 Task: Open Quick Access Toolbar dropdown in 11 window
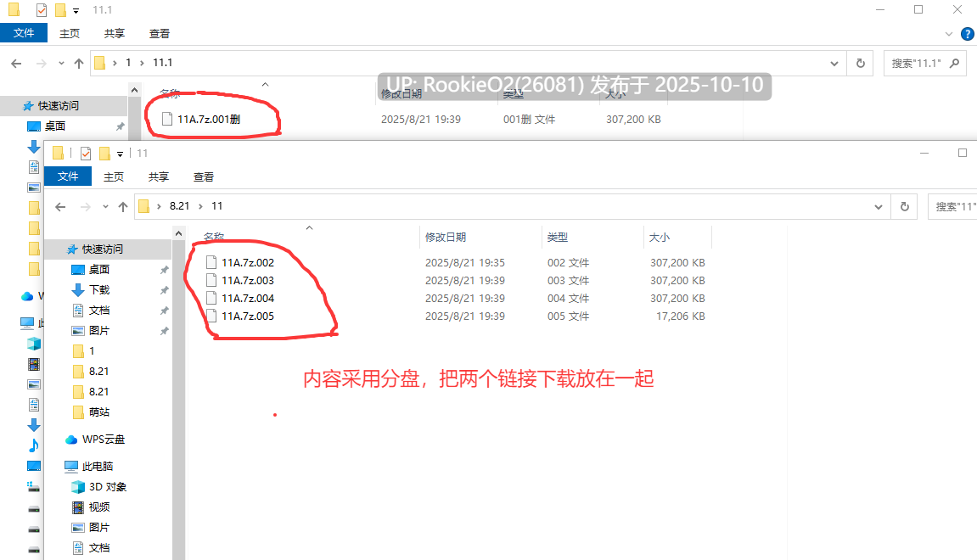[121, 154]
